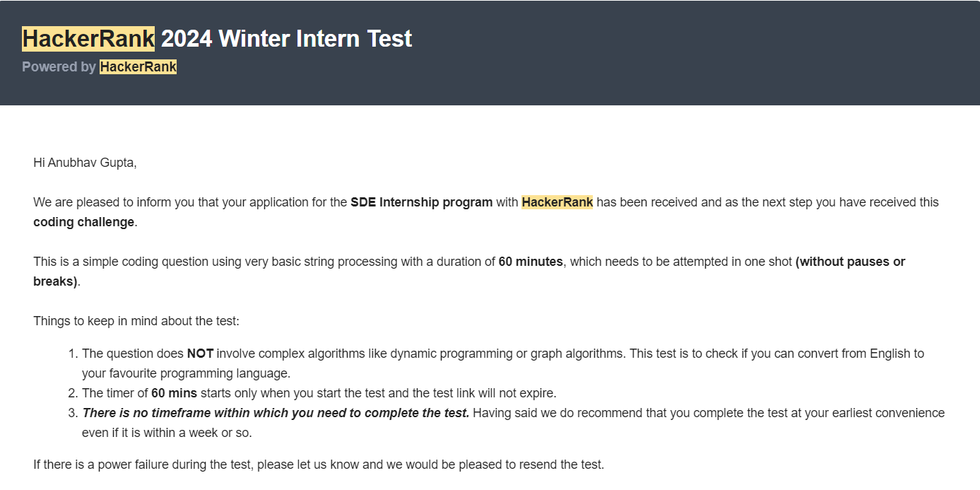
Task: Click the "even if it is within a week" line
Action: tap(167, 433)
